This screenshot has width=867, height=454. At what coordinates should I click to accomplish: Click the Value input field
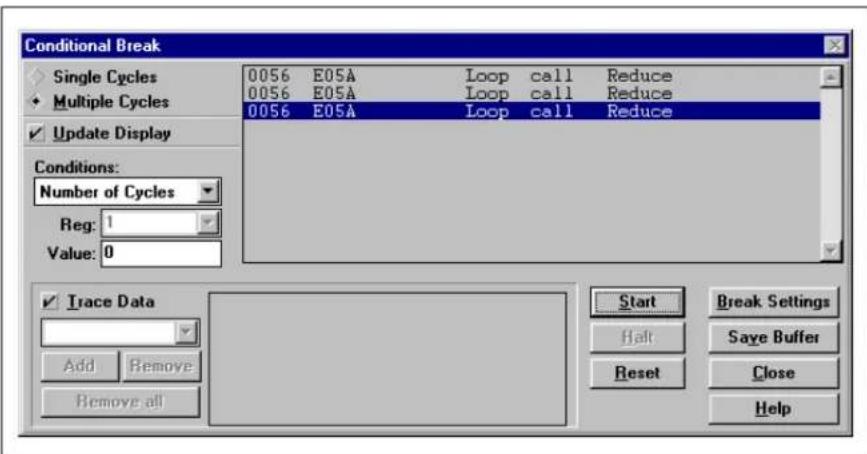pyautogui.click(x=161, y=253)
